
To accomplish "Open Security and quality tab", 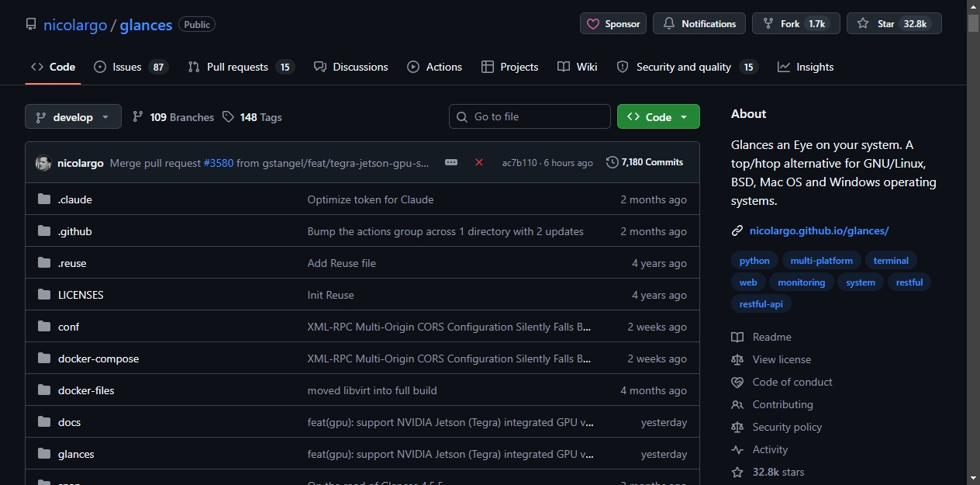I will 687,67.
